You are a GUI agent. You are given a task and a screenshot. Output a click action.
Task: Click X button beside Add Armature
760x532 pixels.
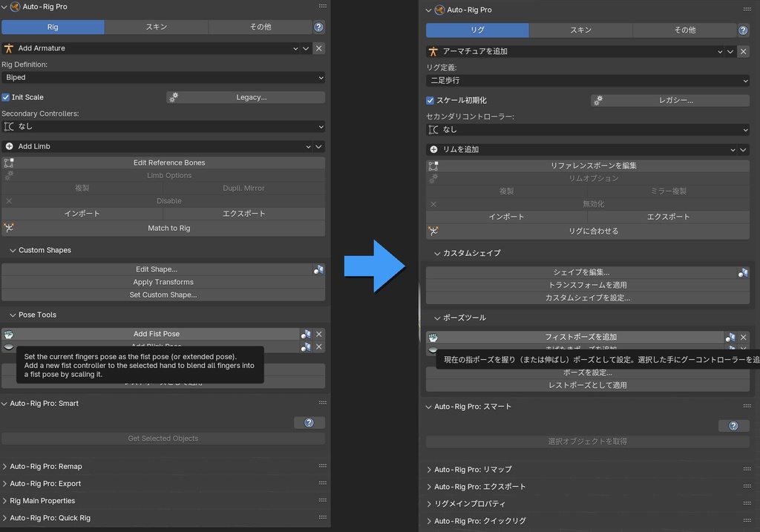click(318, 48)
